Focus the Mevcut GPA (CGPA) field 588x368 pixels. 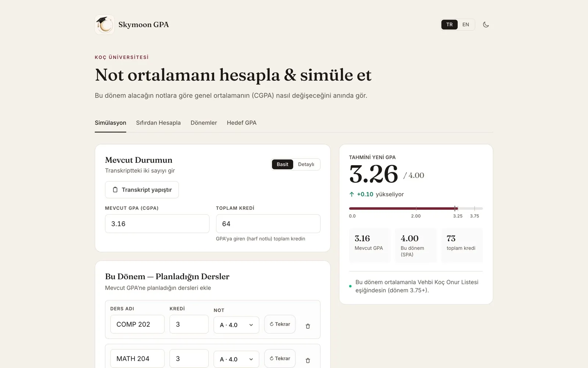[157, 224]
